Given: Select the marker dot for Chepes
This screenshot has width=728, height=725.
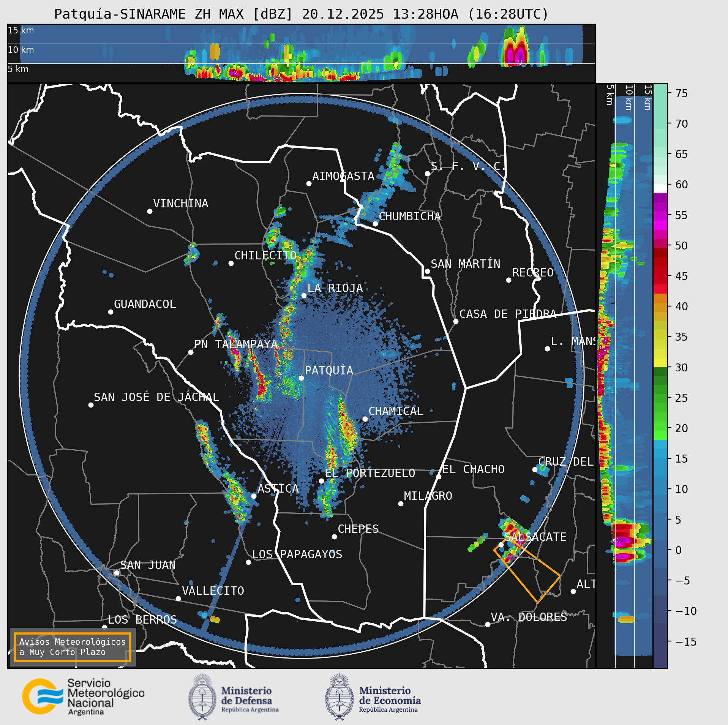Looking at the screenshot, I should pos(334,537).
